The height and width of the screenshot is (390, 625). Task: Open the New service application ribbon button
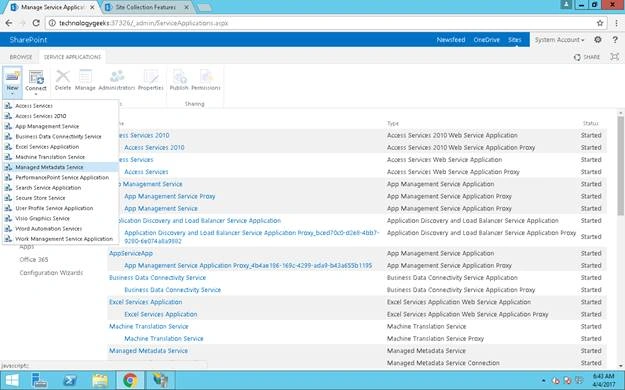[12, 82]
